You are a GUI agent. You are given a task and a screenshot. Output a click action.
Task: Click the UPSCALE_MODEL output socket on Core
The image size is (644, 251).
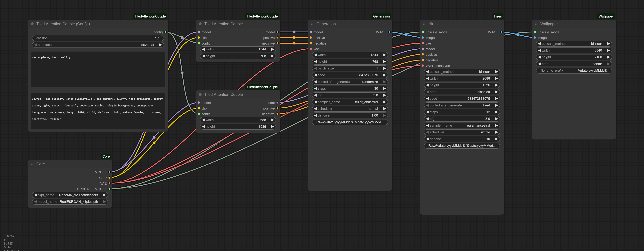click(x=109, y=189)
